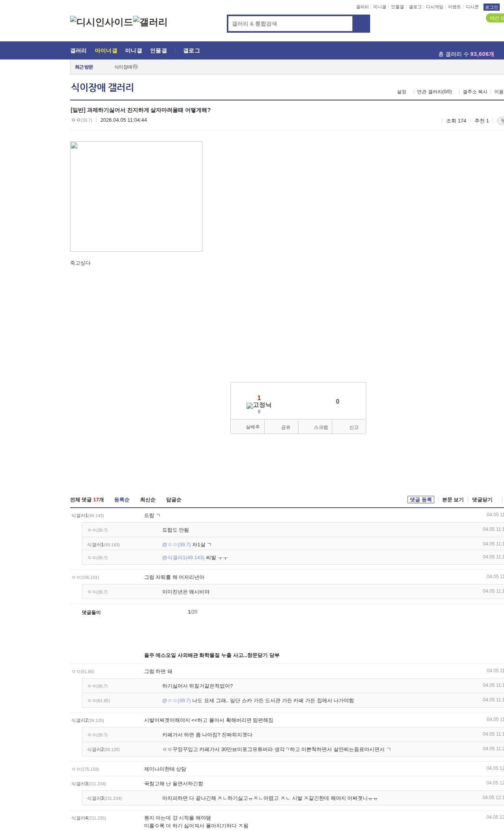This screenshot has height=831, width=504.
Task: Sort comments by 답글순
Action: 174,500
